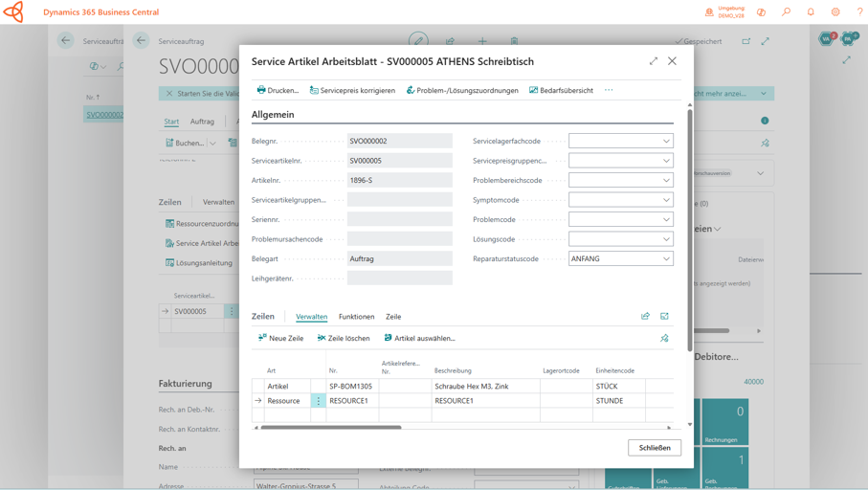This screenshot has width=868, height=490.
Task: Pin the Zeilen action bar
Action: pyautogui.click(x=664, y=338)
